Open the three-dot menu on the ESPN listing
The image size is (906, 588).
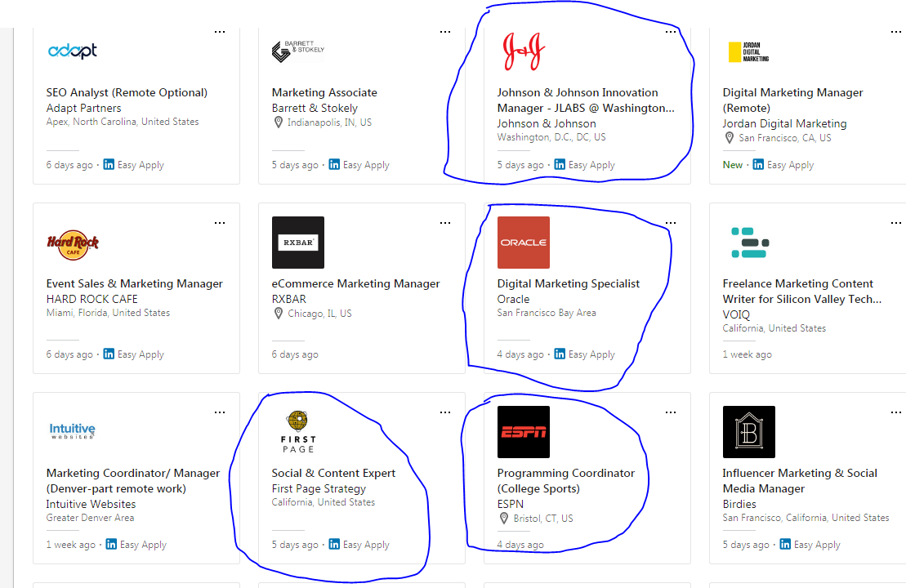(670, 412)
